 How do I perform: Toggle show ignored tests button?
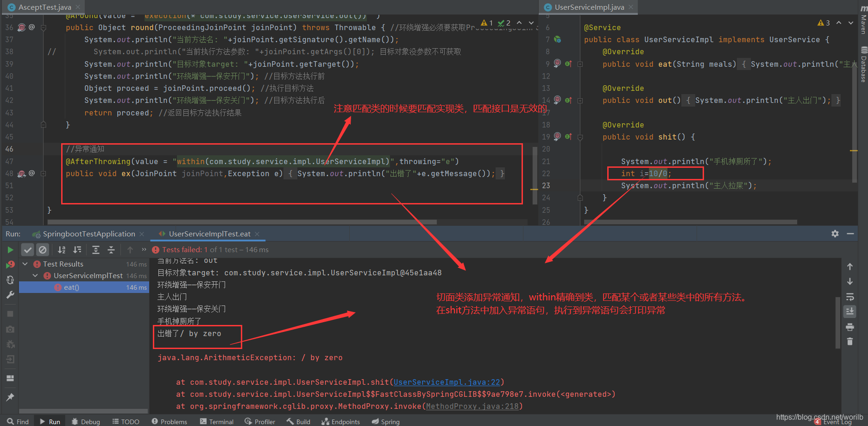point(43,250)
